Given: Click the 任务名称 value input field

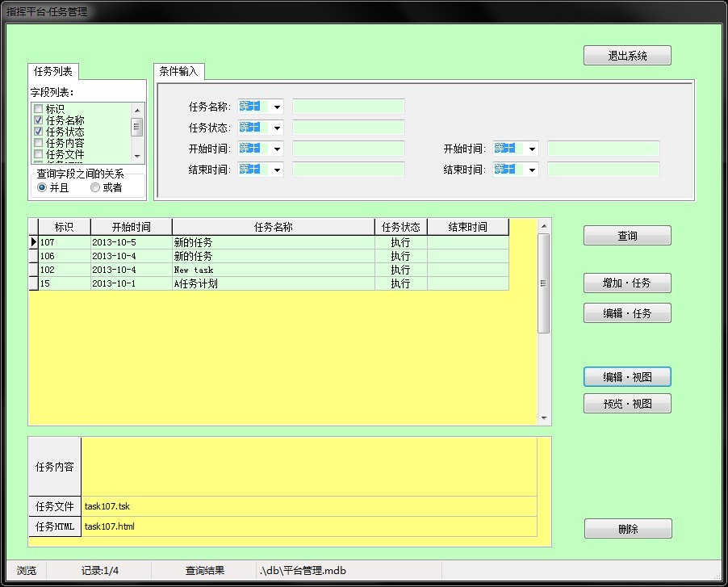Looking at the screenshot, I should tap(348, 107).
